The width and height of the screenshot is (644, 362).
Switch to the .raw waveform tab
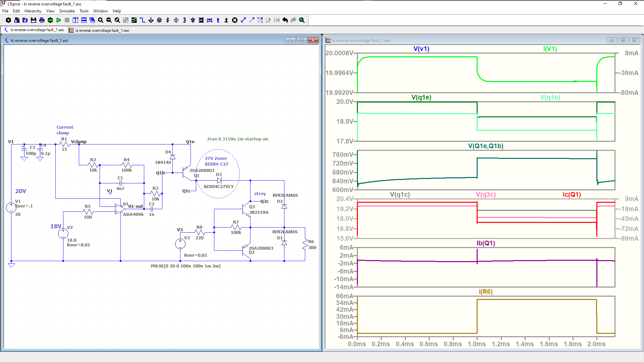point(99,30)
